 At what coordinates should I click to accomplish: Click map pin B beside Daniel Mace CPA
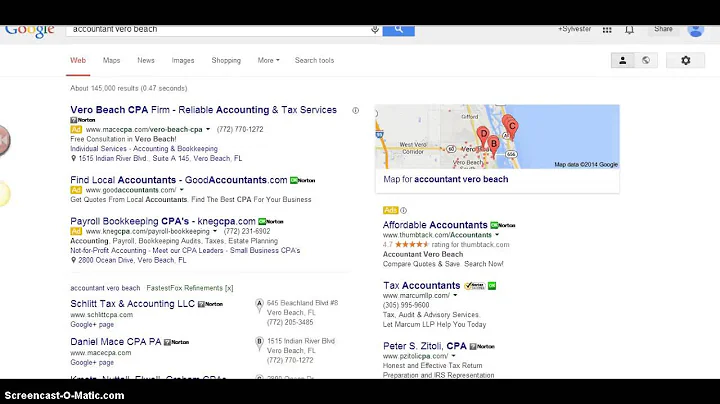click(x=259, y=344)
